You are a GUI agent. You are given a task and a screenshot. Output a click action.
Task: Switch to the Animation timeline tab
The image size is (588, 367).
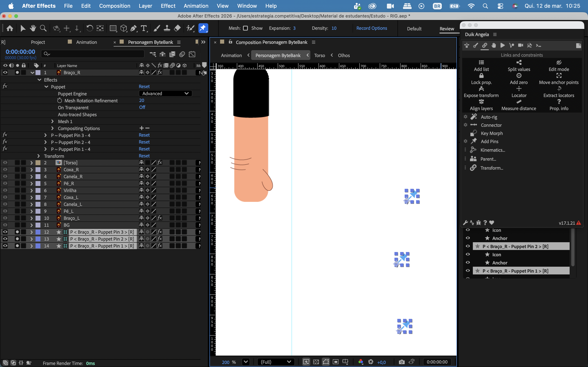click(x=87, y=42)
